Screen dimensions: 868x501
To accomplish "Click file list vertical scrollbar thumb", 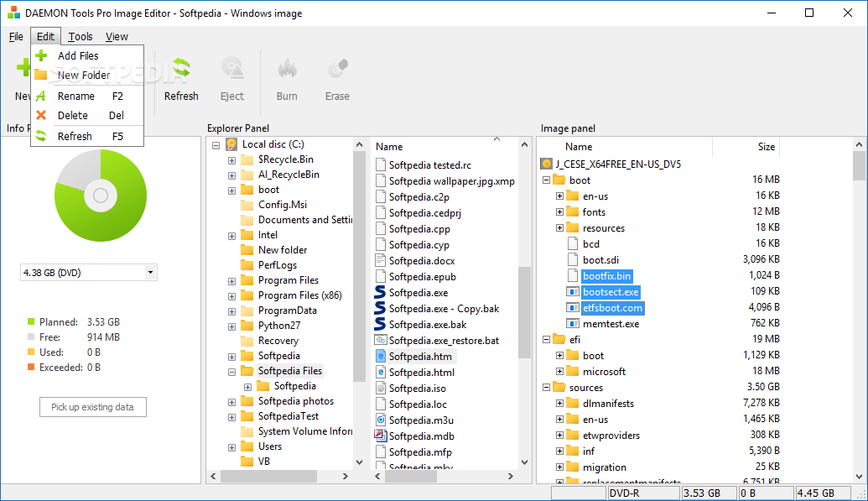I will click(524, 312).
